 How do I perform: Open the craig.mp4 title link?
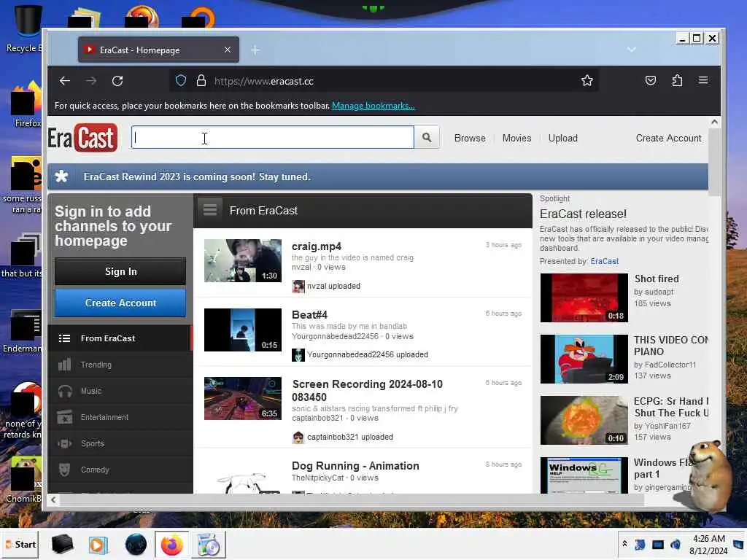(x=317, y=246)
